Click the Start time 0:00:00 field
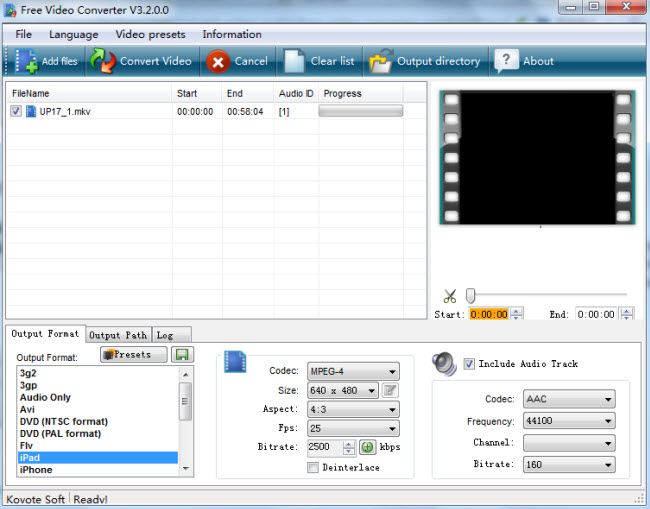650x509 pixels. (489, 314)
